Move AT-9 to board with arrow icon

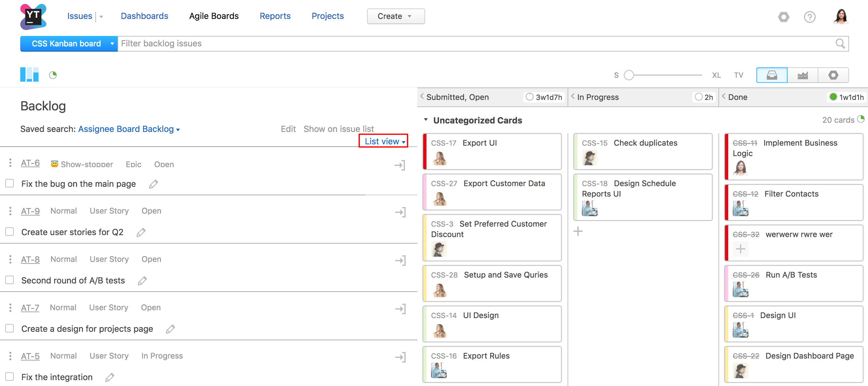pyautogui.click(x=400, y=212)
